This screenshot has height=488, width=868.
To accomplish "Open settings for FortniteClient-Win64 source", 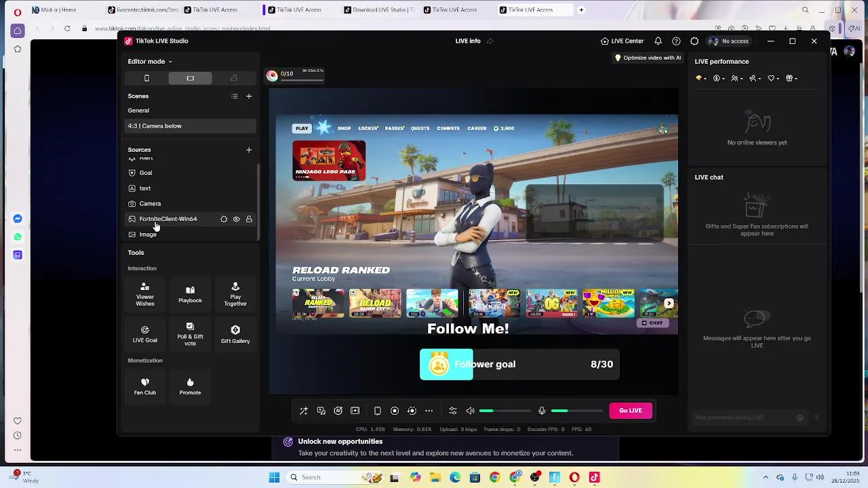I will pyautogui.click(x=224, y=219).
